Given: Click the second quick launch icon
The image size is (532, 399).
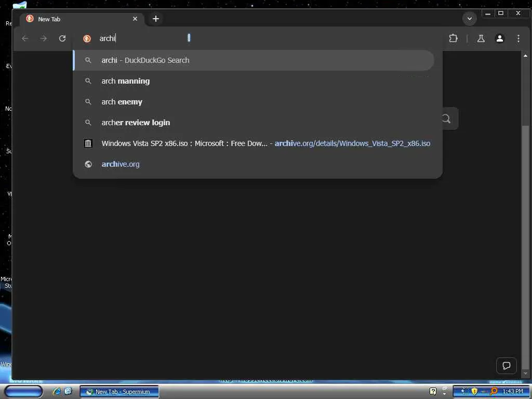Looking at the screenshot, I should pos(68,391).
